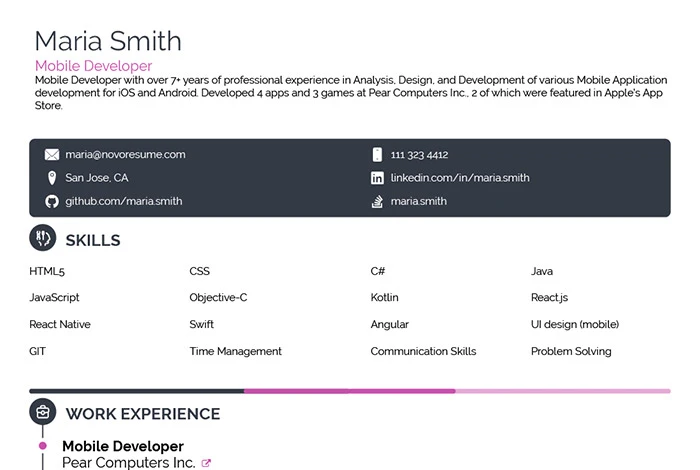The width and height of the screenshot is (700, 470).
Task: Select the Objective-C skill entry
Action: tap(218, 298)
